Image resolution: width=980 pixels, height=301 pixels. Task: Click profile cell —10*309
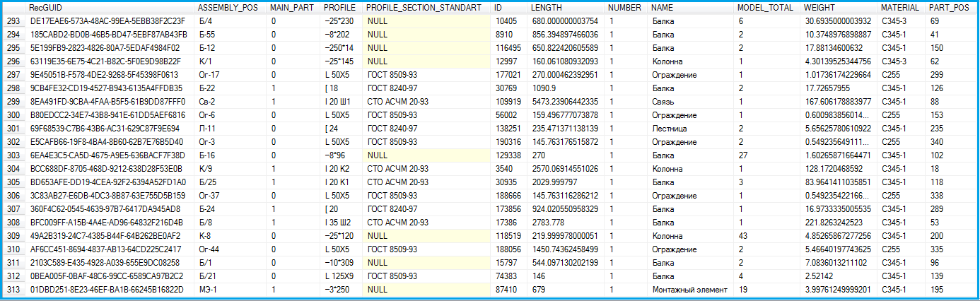pos(342,263)
